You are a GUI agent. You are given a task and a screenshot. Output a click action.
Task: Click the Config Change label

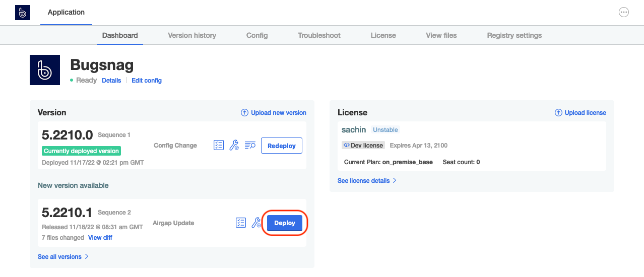click(x=175, y=146)
